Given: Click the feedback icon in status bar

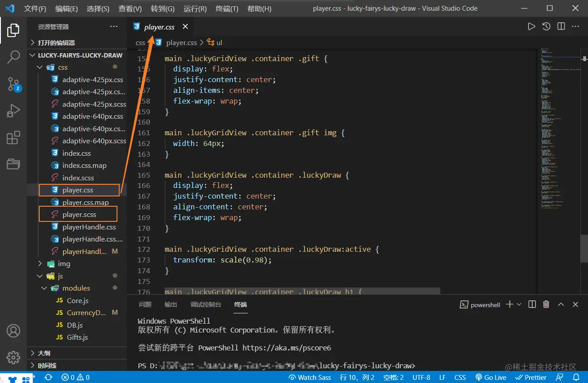Looking at the screenshot, I should (559, 378).
